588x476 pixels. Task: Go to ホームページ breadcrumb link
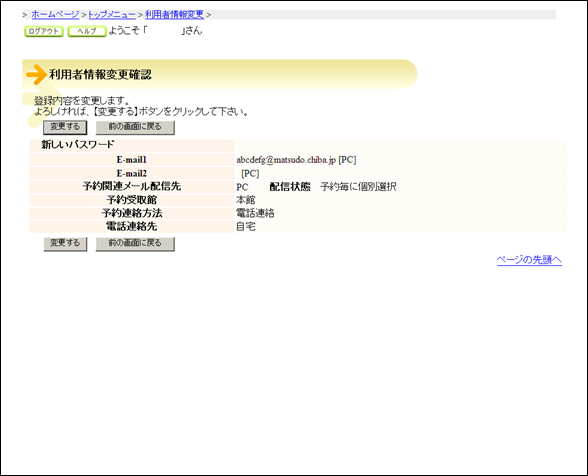coord(55,15)
